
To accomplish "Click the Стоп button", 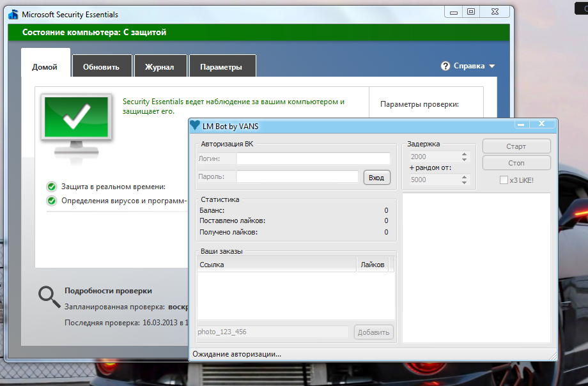I will (516, 163).
